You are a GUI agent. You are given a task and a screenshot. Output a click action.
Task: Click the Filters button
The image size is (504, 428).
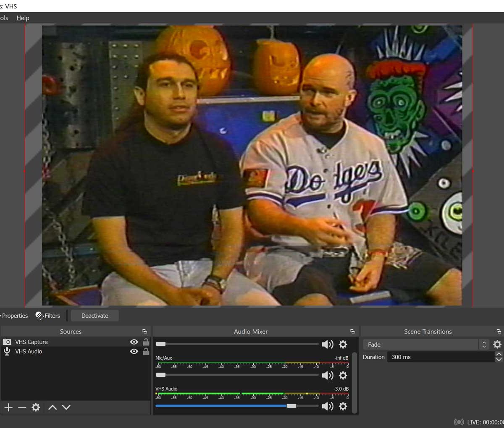[48, 316]
